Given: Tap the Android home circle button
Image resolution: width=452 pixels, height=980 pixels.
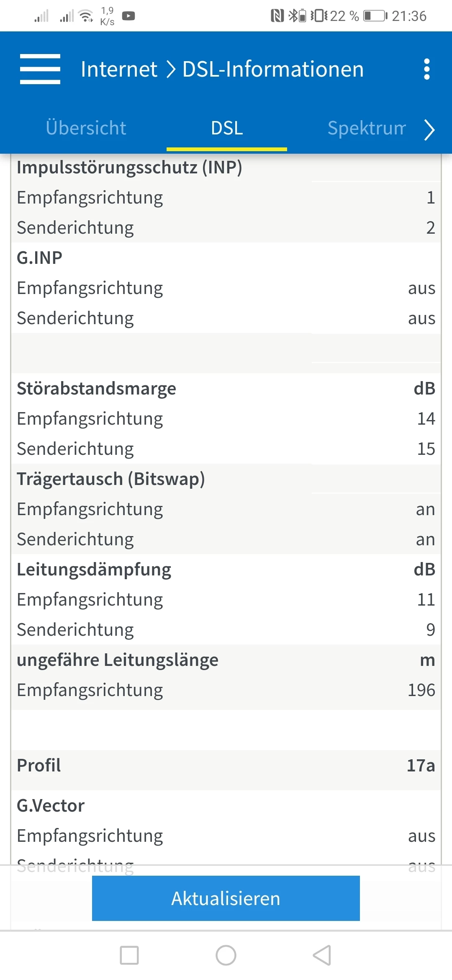Looking at the screenshot, I should [226, 955].
